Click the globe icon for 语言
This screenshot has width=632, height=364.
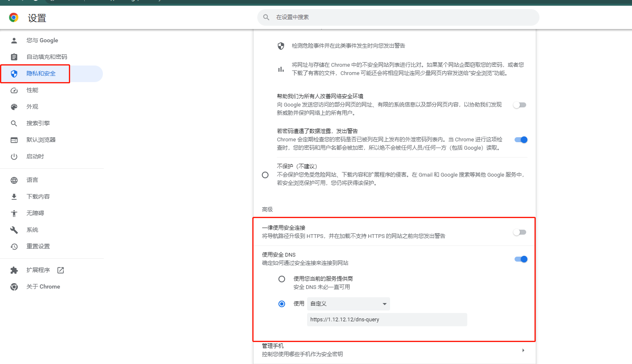14,180
